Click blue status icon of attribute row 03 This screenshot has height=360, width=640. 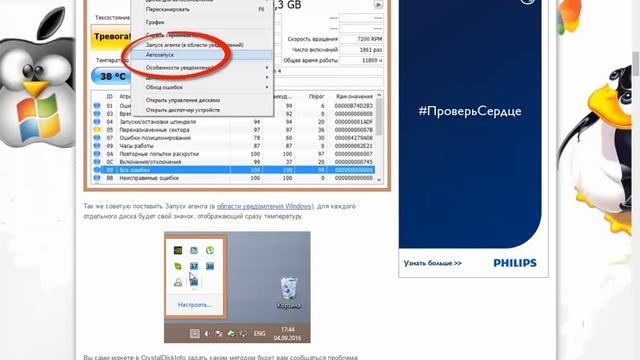click(x=97, y=113)
